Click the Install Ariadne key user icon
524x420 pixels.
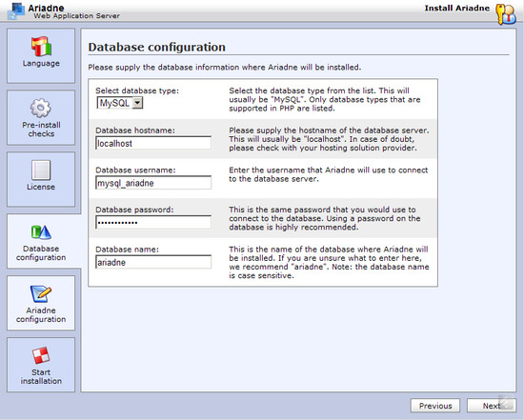point(506,14)
